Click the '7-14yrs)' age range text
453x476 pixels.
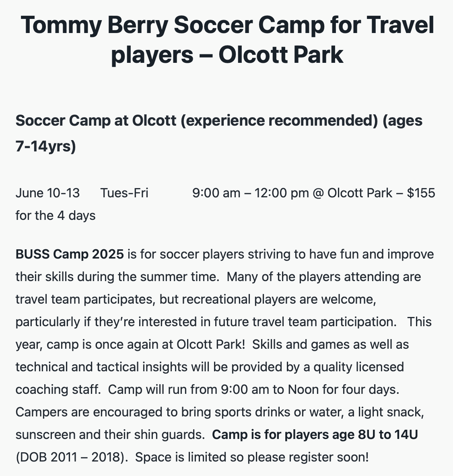coord(46,146)
